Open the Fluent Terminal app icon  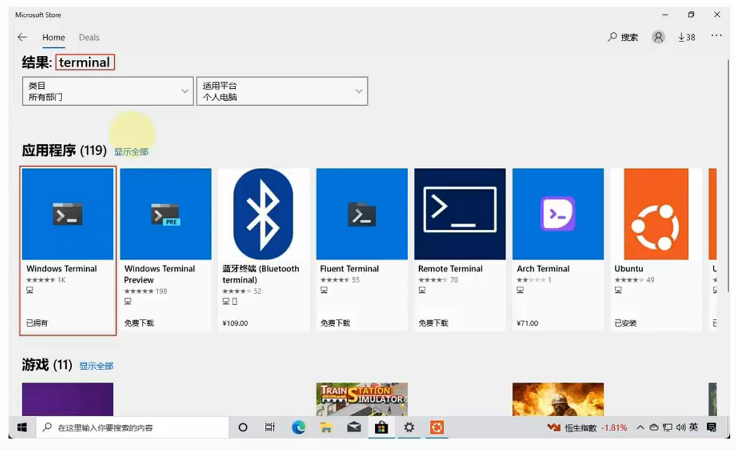[x=362, y=214]
